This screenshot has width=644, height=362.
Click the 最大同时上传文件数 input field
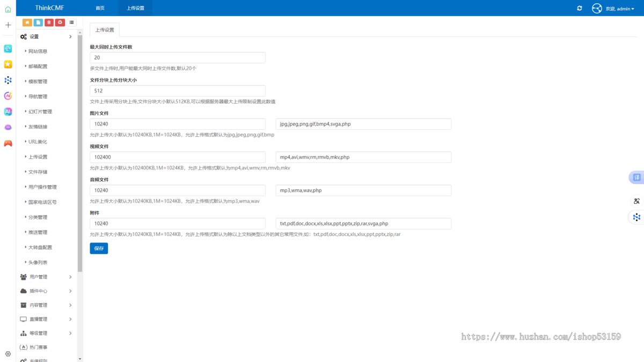[x=178, y=58]
